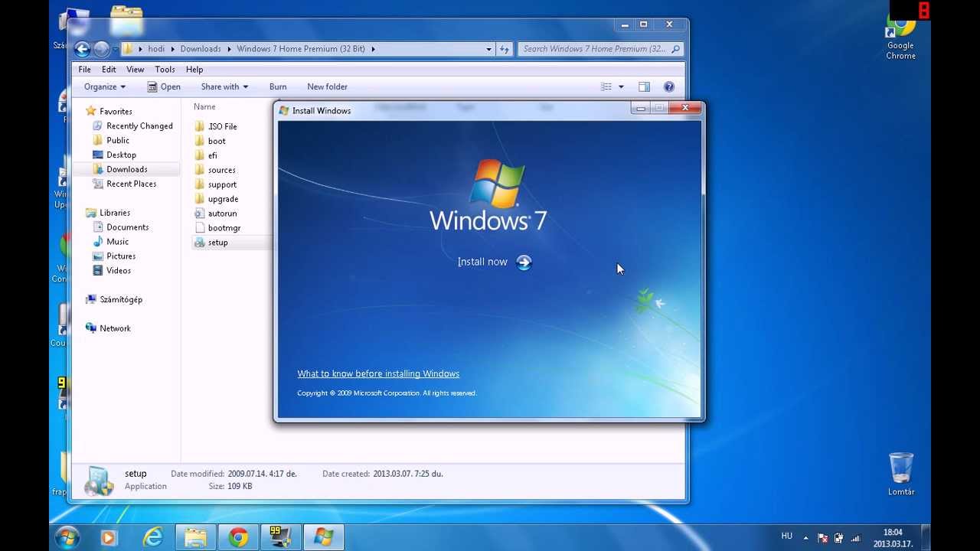Click the Forward arrow in Explorer
This screenshot has height=551, width=980.
click(101, 49)
